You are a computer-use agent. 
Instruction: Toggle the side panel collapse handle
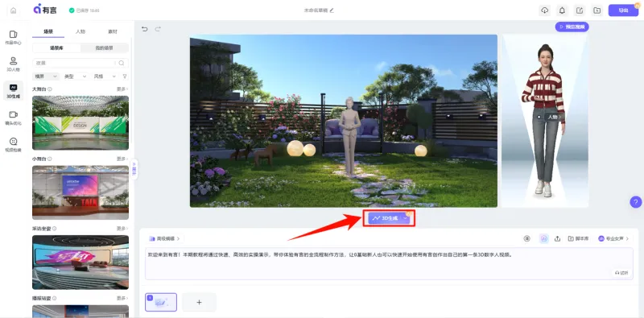pos(134,169)
